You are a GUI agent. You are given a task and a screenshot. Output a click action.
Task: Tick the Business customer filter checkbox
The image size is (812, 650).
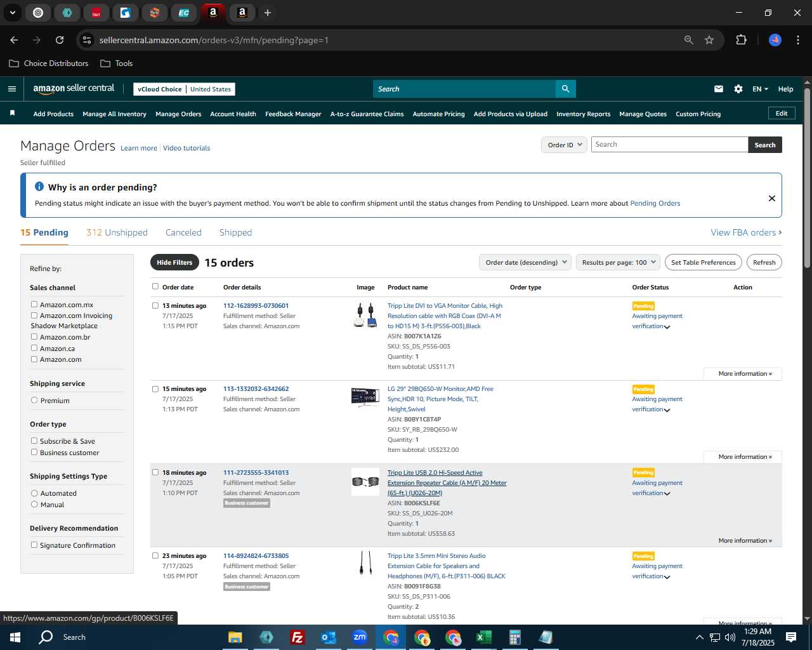(34, 452)
